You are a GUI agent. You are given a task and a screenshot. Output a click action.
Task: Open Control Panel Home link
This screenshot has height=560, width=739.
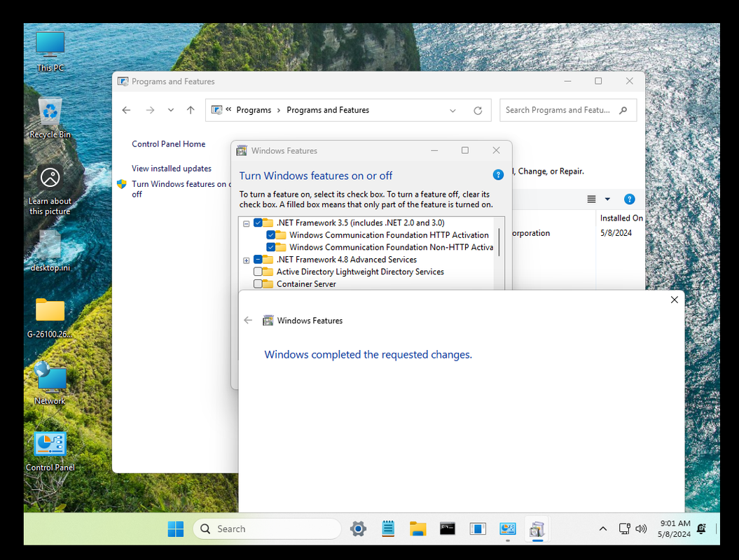pos(169,144)
